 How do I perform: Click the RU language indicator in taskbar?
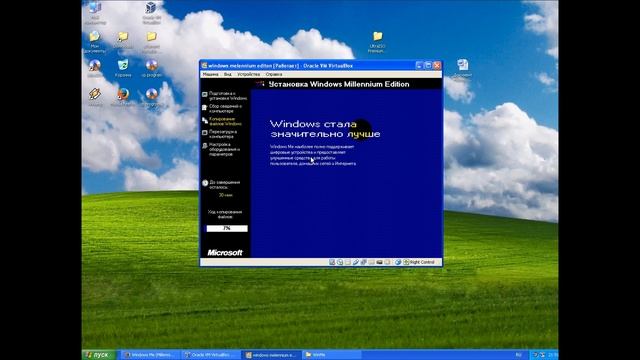[x=518, y=355]
